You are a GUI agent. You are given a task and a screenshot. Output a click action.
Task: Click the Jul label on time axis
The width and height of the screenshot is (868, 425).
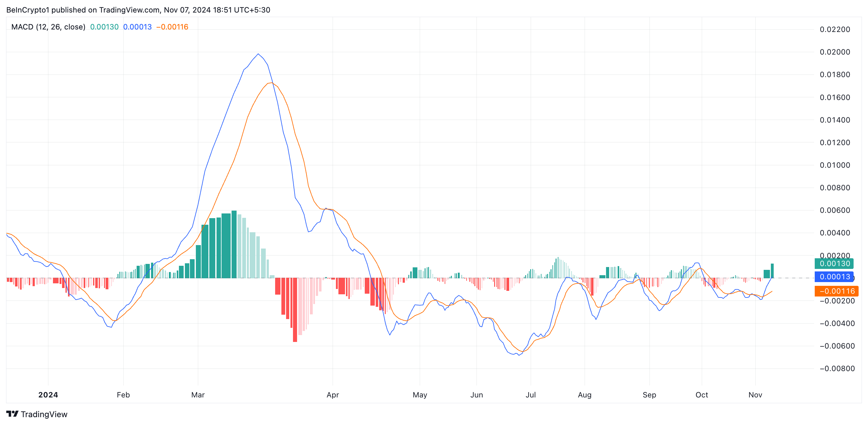pos(531,395)
